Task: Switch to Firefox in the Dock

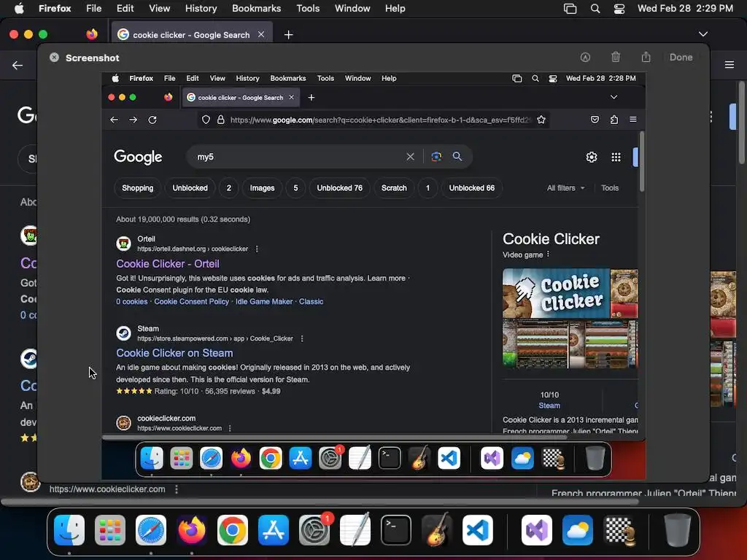Action: (x=192, y=529)
